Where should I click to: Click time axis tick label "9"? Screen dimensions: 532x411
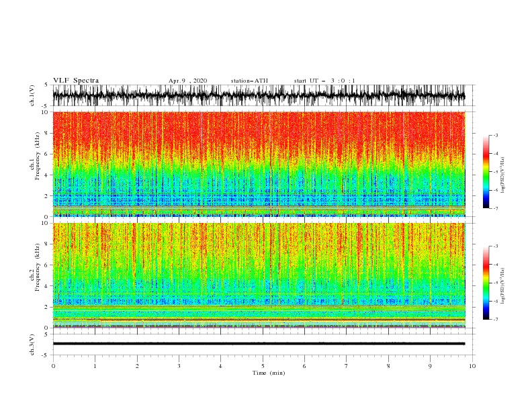(430, 366)
